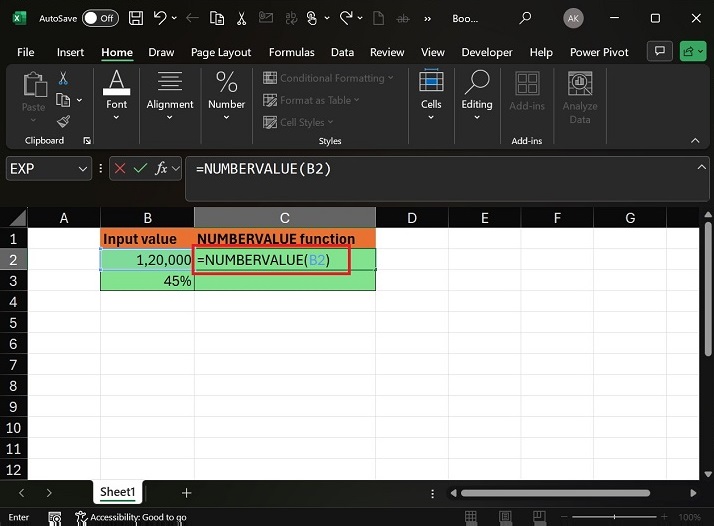Open the Format as Table gallery
Viewport: 714px width, 526px height.
pyautogui.click(x=311, y=100)
